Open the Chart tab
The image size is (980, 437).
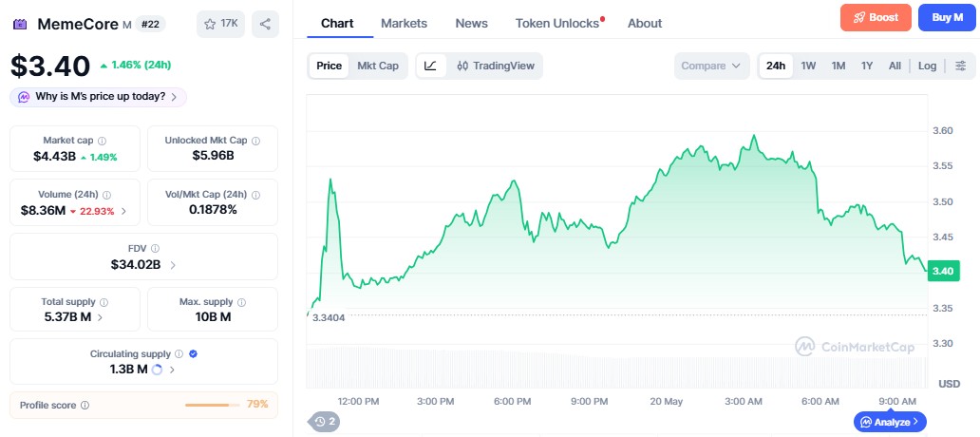[x=337, y=23]
